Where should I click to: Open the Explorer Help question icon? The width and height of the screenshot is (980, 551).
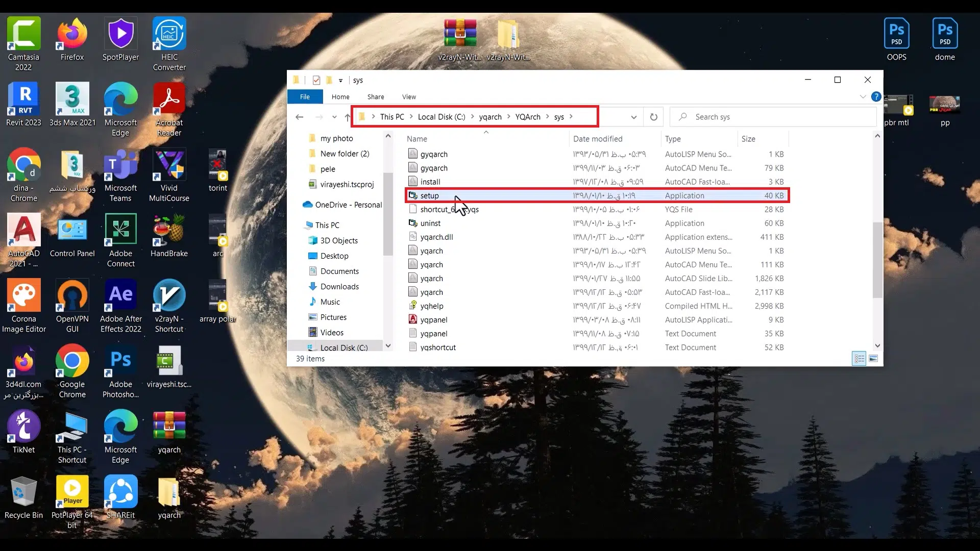tap(876, 96)
